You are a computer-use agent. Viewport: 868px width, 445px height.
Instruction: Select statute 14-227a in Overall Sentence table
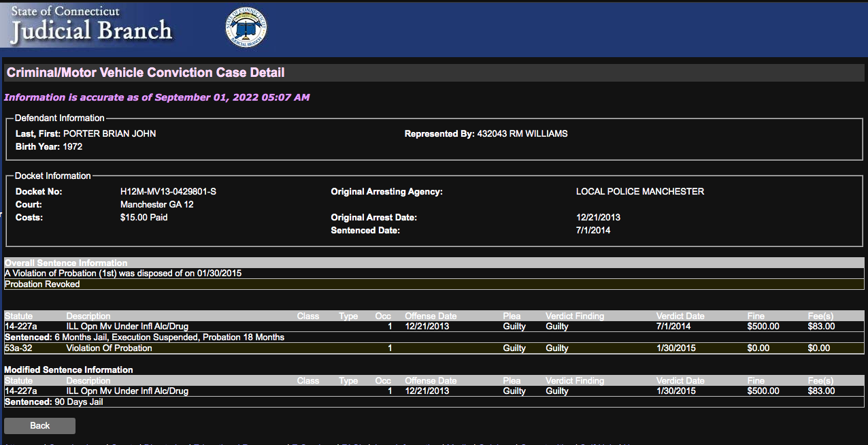pos(20,327)
